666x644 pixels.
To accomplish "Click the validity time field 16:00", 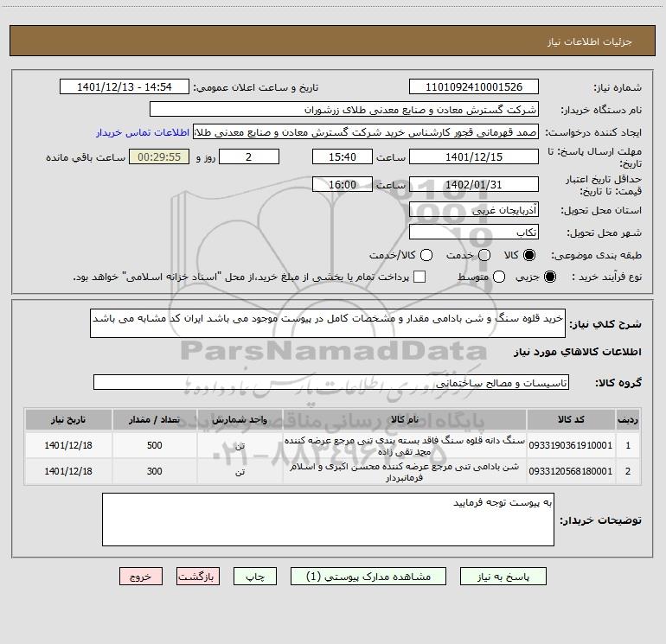I will point(343,185).
